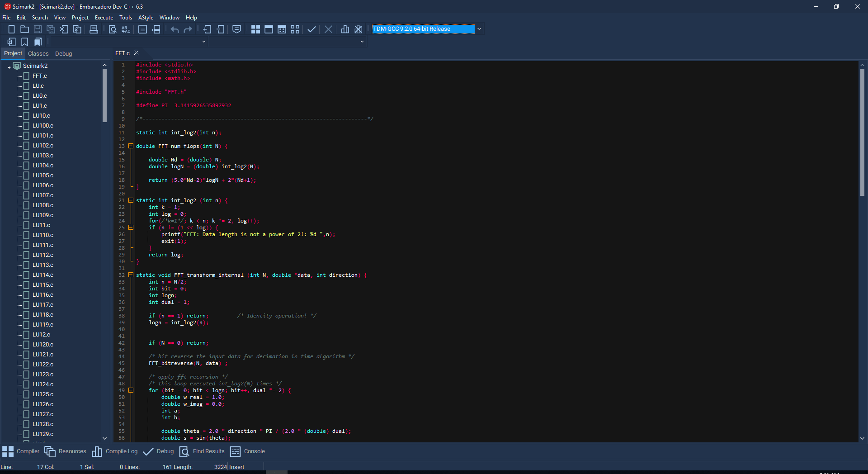Open the File menu
The height and width of the screenshot is (474, 868).
[6, 18]
